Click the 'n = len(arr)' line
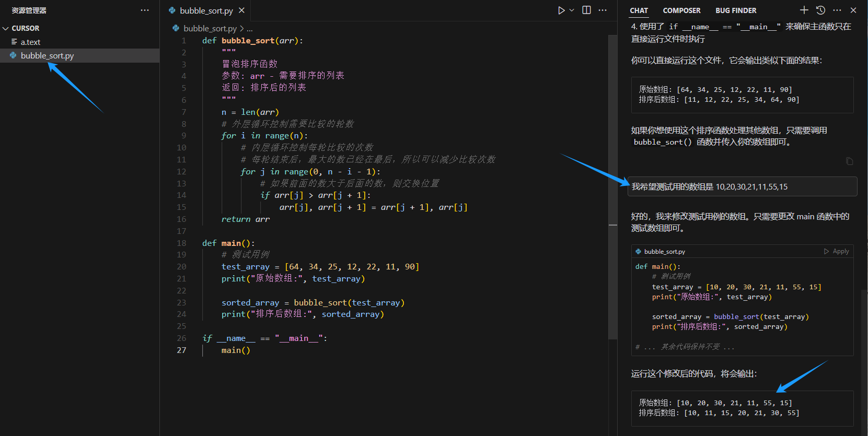 250,112
